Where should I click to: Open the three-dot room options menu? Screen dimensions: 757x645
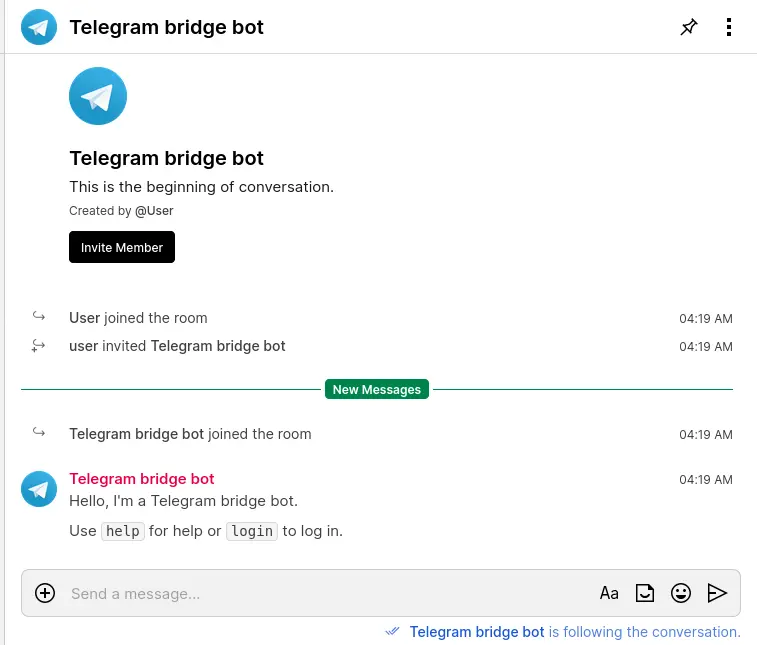coord(729,27)
